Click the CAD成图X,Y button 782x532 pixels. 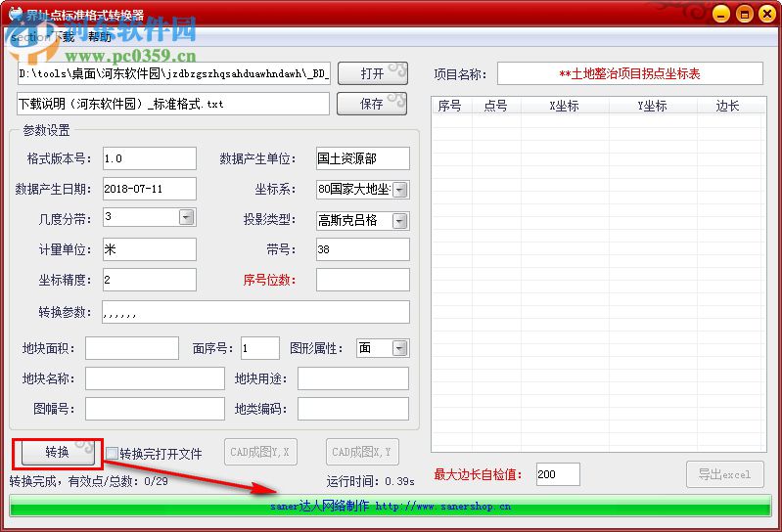pyautogui.click(x=362, y=452)
